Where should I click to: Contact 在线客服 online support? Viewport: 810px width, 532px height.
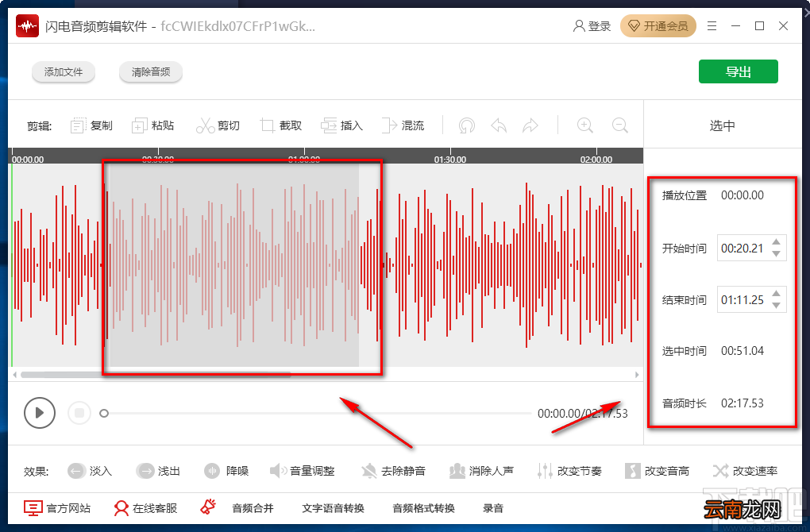tap(145, 508)
